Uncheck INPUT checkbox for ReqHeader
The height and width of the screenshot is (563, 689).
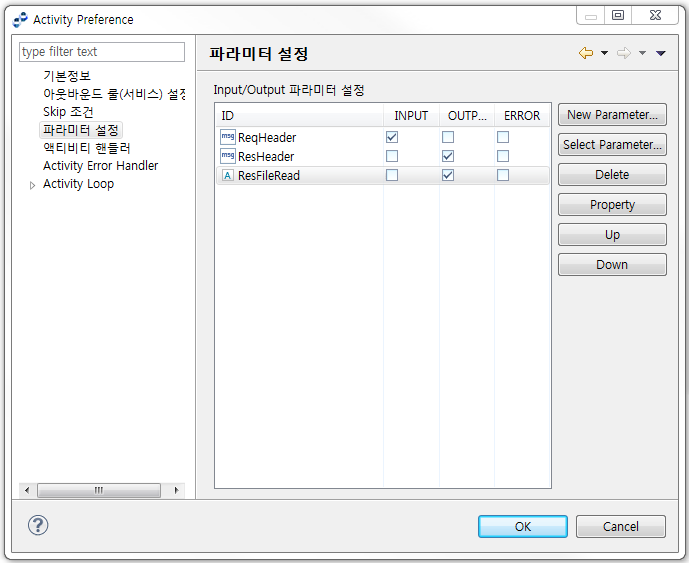[x=392, y=137]
